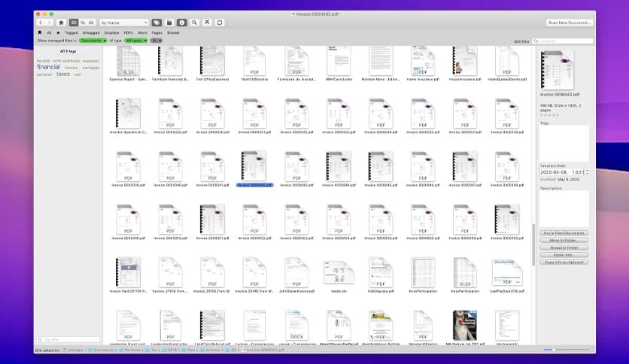629x364 pixels.
Task: Click the flag icon in the filter bar
Action: pyautogui.click(x=40, y=33)
